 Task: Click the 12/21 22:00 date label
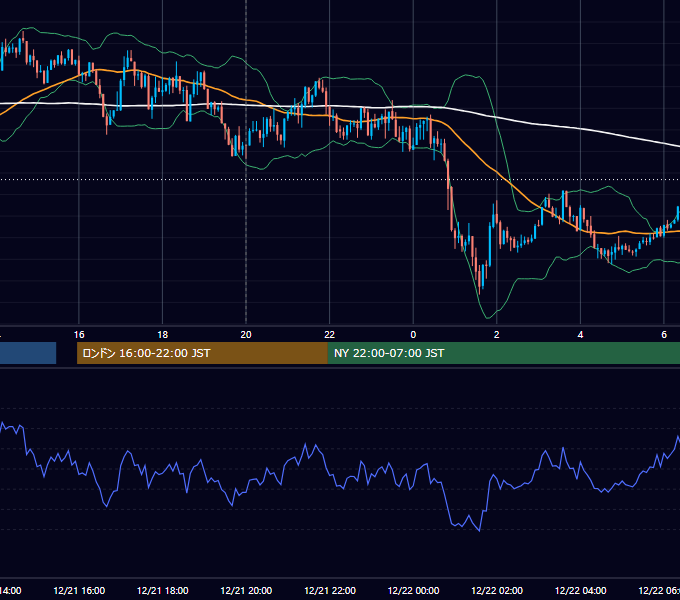click(330, 590)
